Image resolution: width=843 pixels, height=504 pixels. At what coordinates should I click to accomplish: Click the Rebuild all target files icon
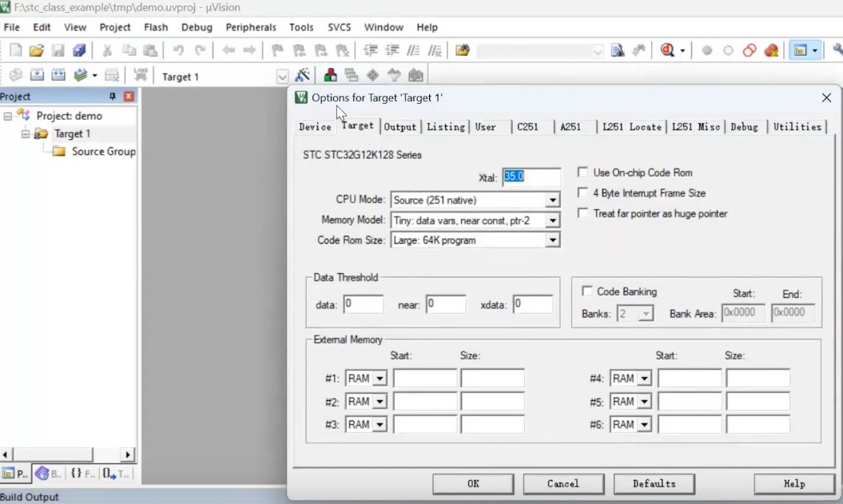click(58, 76)
